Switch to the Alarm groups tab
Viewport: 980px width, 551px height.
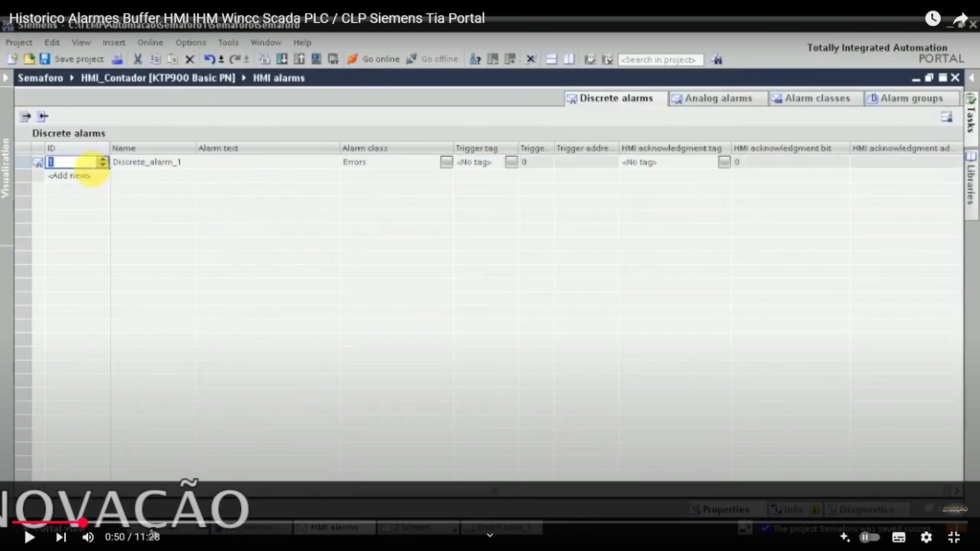[911, 99]
